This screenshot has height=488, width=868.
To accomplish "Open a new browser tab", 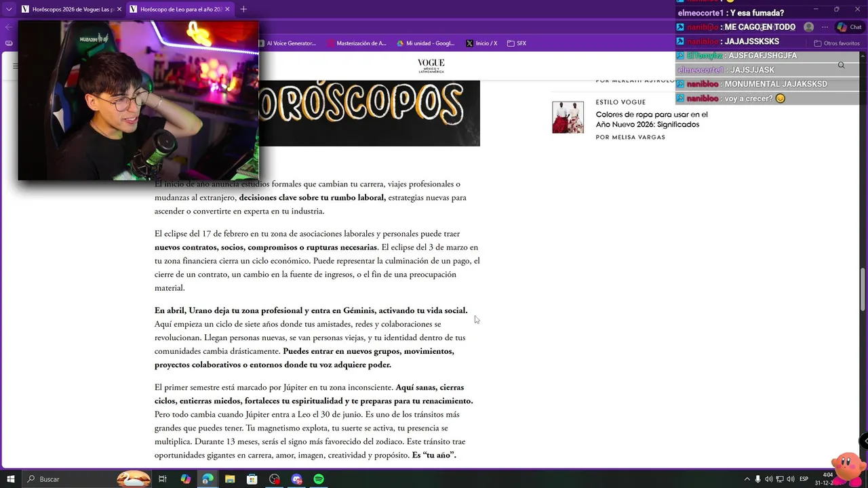I will (x=243, y=9).
